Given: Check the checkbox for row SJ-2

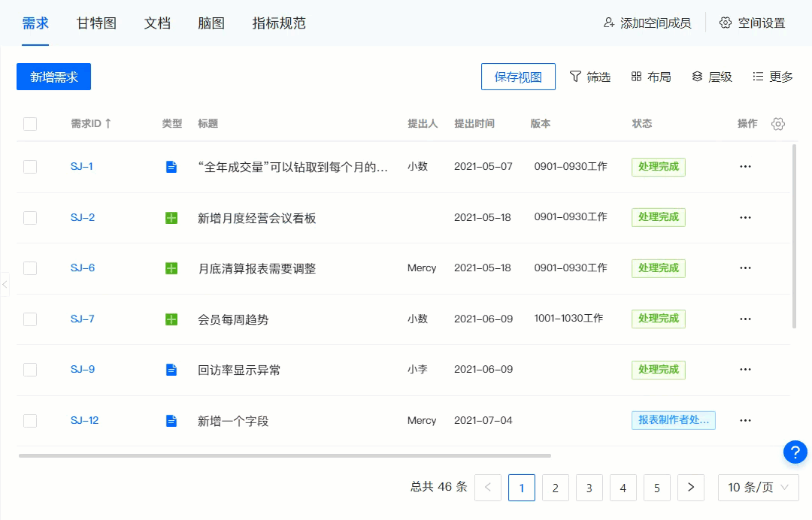Looking at the screenshot, I should (x=30, y=218).
